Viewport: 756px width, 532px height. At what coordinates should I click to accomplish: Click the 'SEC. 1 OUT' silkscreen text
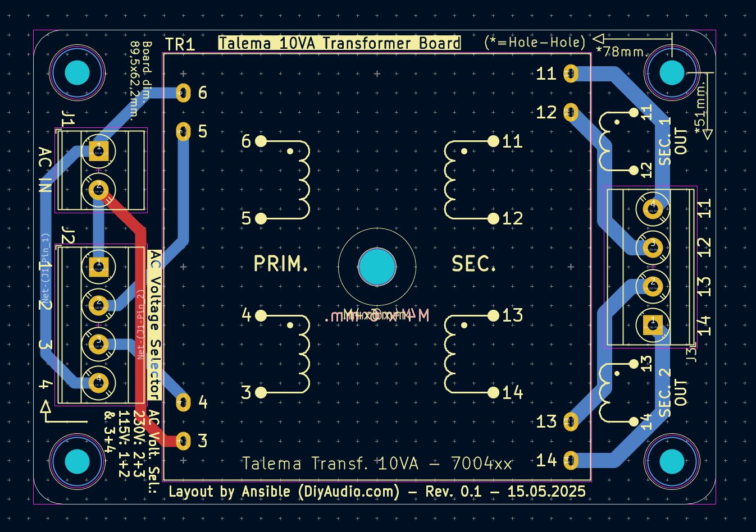click(672, 141)
